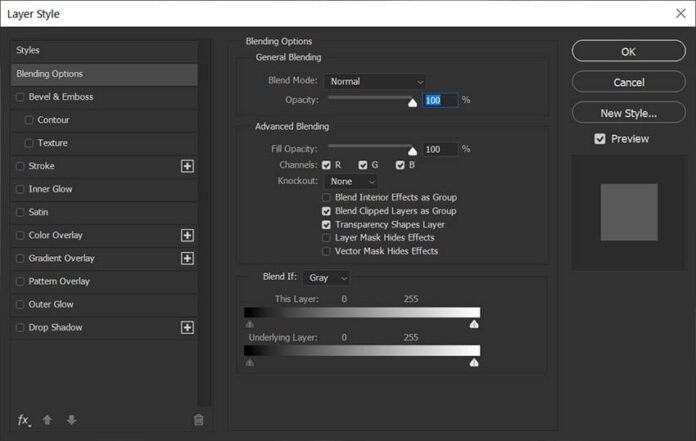Enable the Bevel & Emboss checkbox
The width and height of the screenshot is (696, 441).
click(20, 97)
